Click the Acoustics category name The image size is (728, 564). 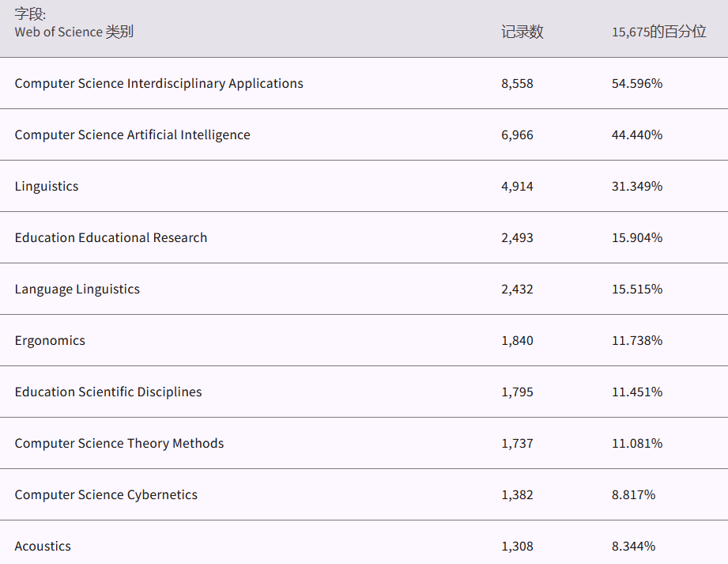tap(43, 546)
